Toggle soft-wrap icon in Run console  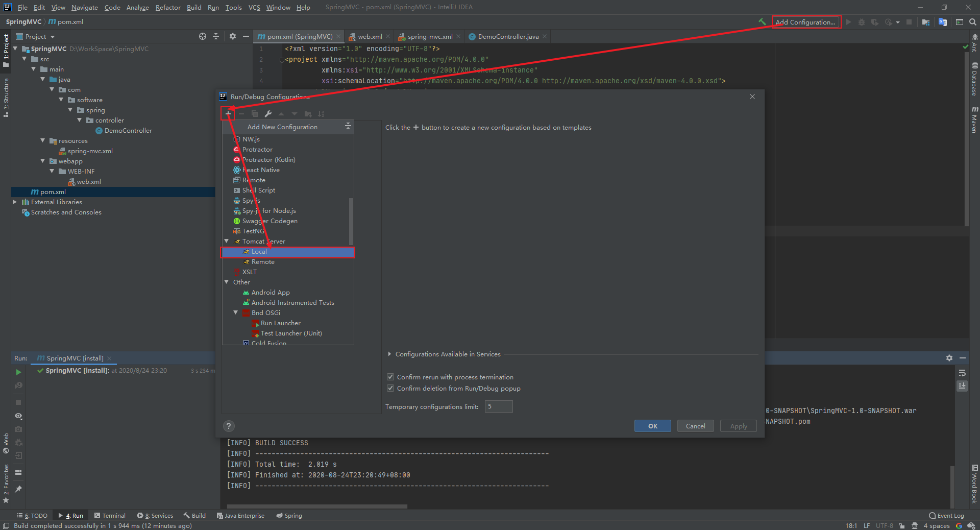(x=962, y=373)
